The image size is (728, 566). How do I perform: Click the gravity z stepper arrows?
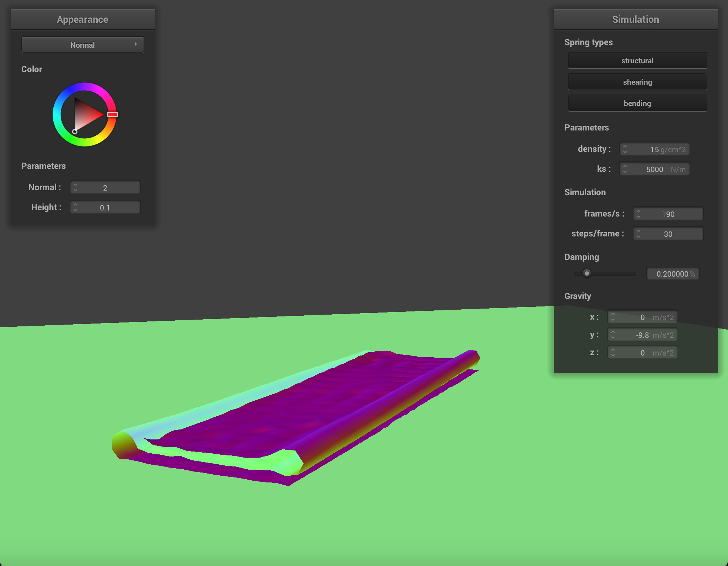tap(613, 353)
